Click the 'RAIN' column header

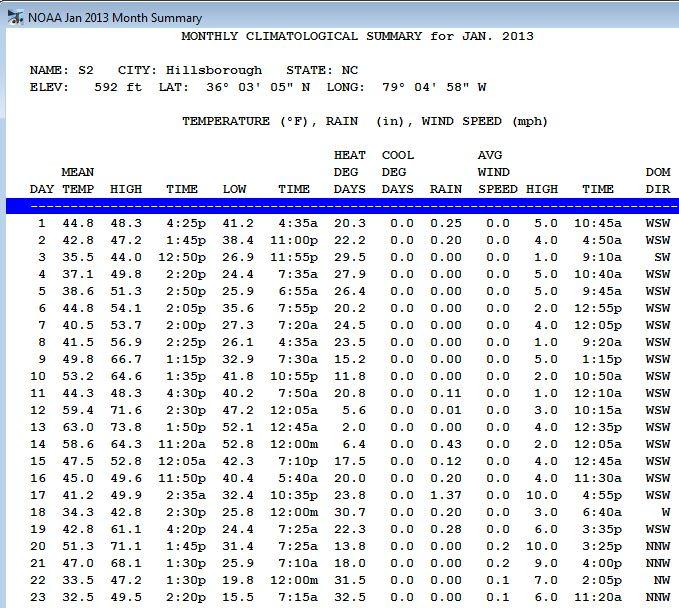pos(446,190)
